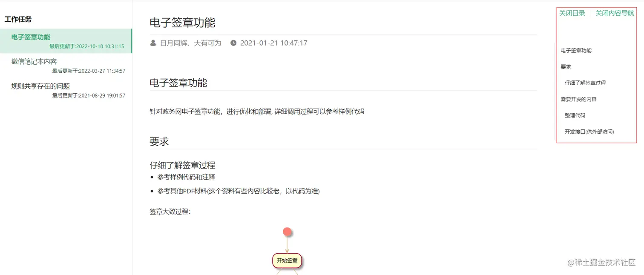Click the red start node in flowchart

pyautogui.click(x=287, y=232)
